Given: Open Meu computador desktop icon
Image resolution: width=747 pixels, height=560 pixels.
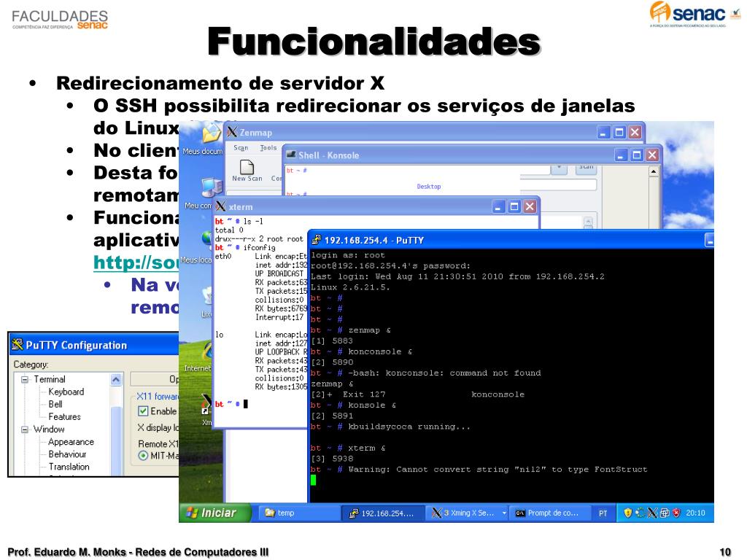Looking at the screenshot, I should click(x=212, y=188).
